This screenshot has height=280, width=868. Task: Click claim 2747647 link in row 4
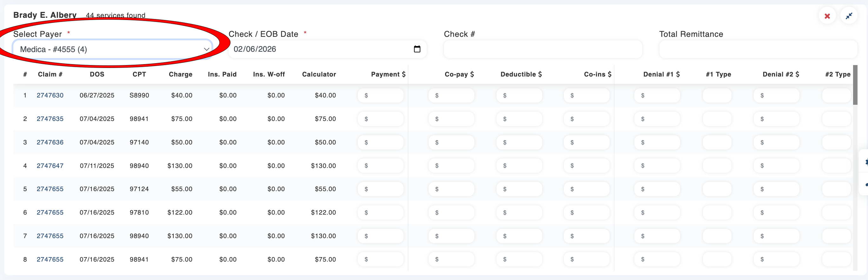(x=50, y=166)
